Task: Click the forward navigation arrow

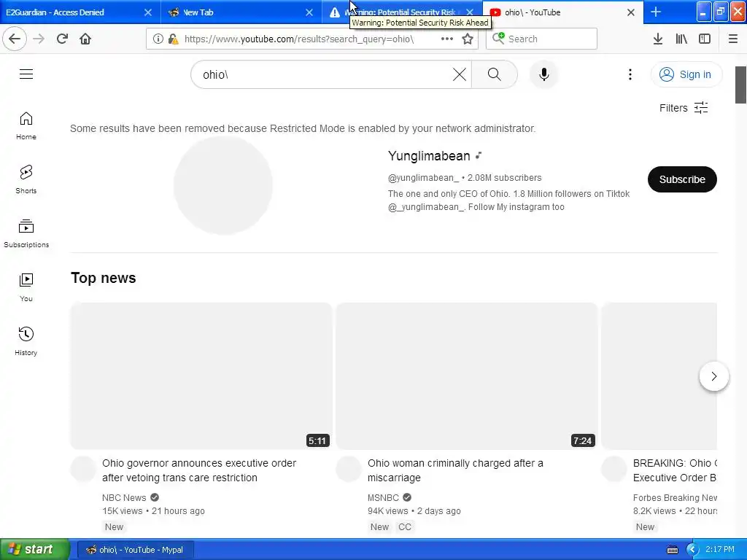Action: 39,39
